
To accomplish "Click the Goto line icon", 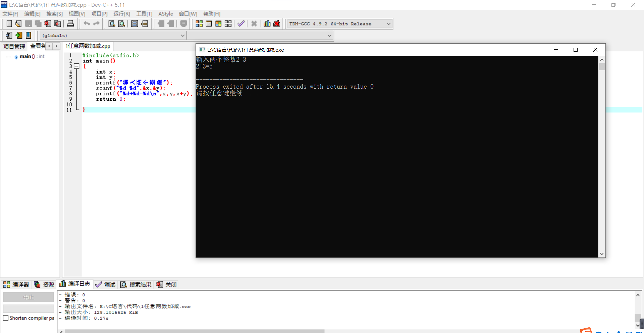I will [144, 23].
